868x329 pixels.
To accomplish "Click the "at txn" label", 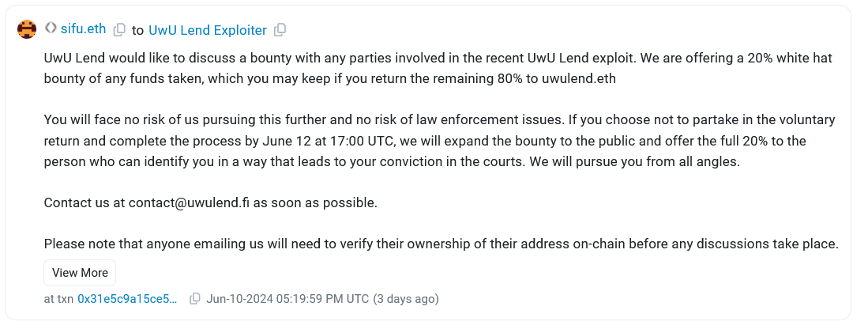I will pos(58,299).
